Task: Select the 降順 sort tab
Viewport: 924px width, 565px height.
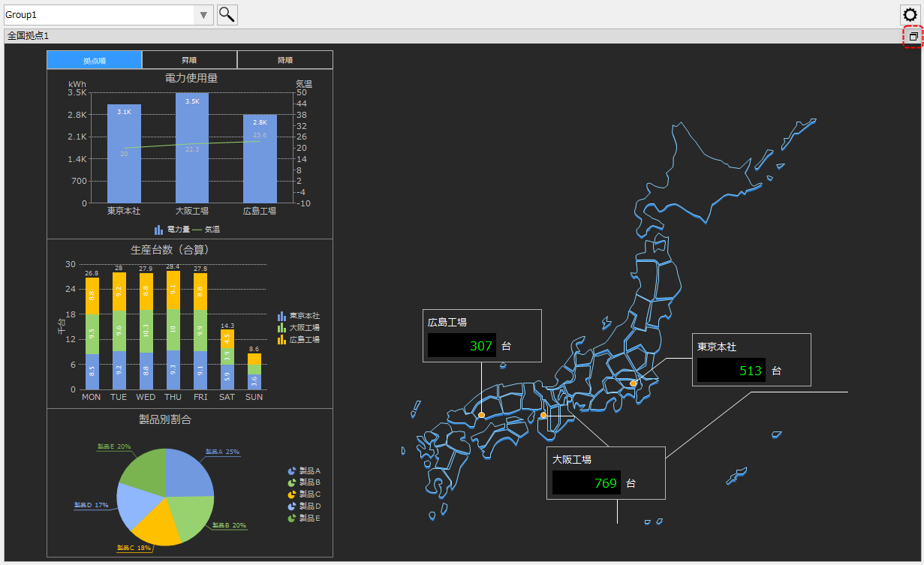Action: (x=284, y=60)
